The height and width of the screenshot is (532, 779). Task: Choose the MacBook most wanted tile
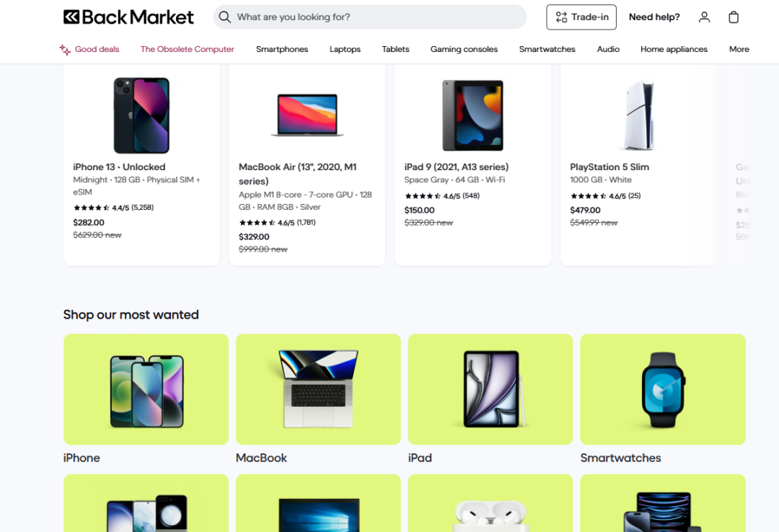[x=318, y=389]
